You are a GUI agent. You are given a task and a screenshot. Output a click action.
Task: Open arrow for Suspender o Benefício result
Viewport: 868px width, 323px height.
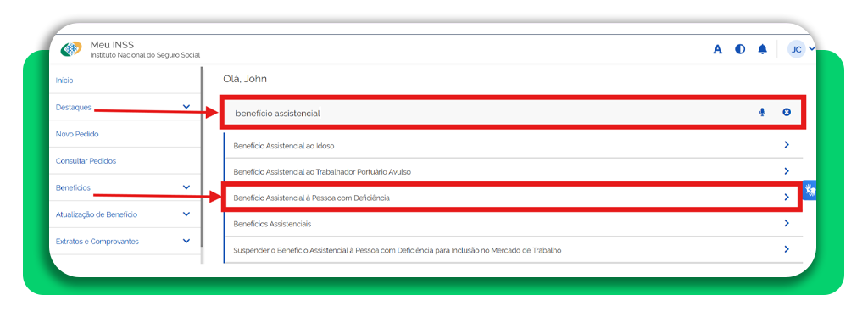(787, 249)
